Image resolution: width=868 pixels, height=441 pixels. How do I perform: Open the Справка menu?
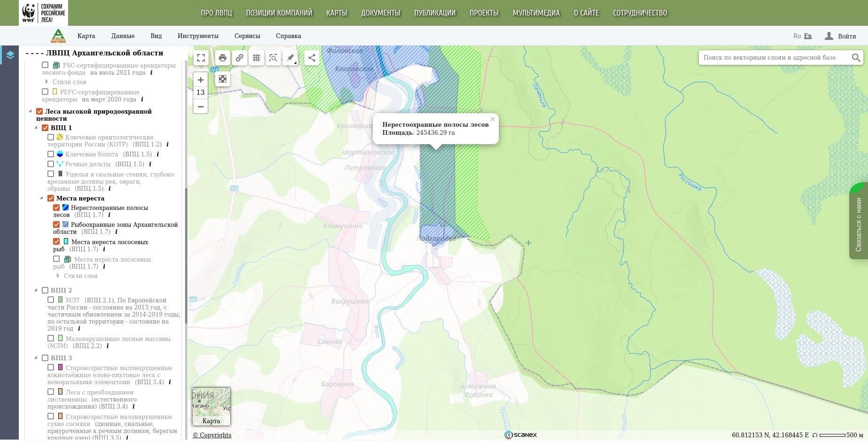click(288, 36)
